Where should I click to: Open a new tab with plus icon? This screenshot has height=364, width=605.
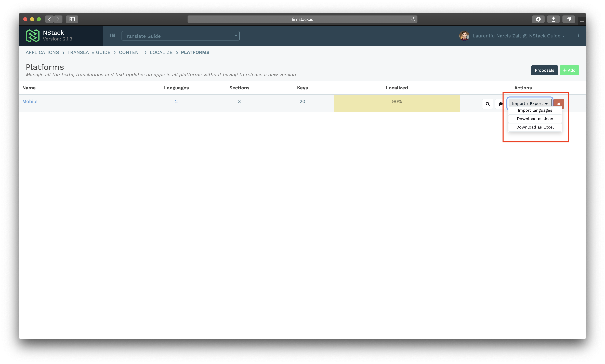582,21
